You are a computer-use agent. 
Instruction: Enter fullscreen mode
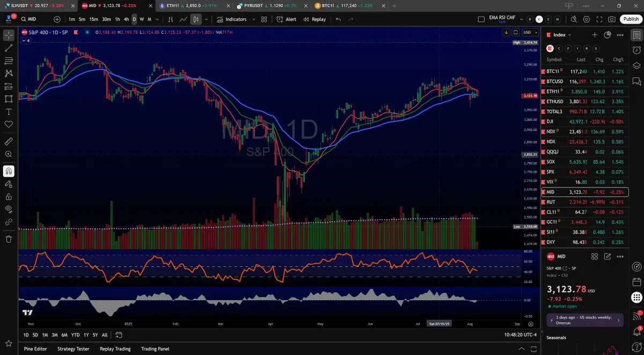point(599,19)
